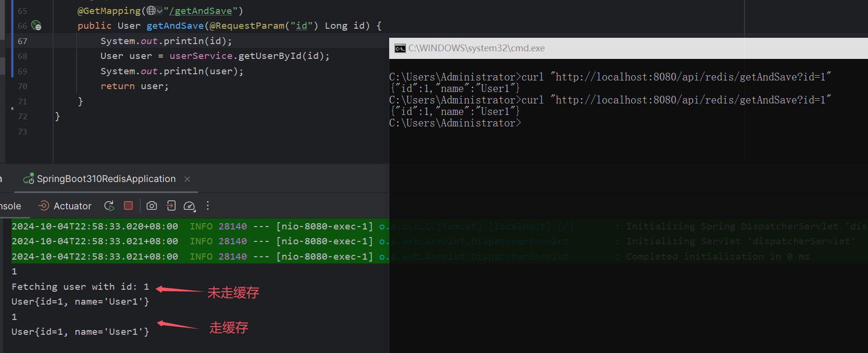Stop the running application with red square
Image resolution: width=868 pixels, height=353 pixels.
[128, 205]
